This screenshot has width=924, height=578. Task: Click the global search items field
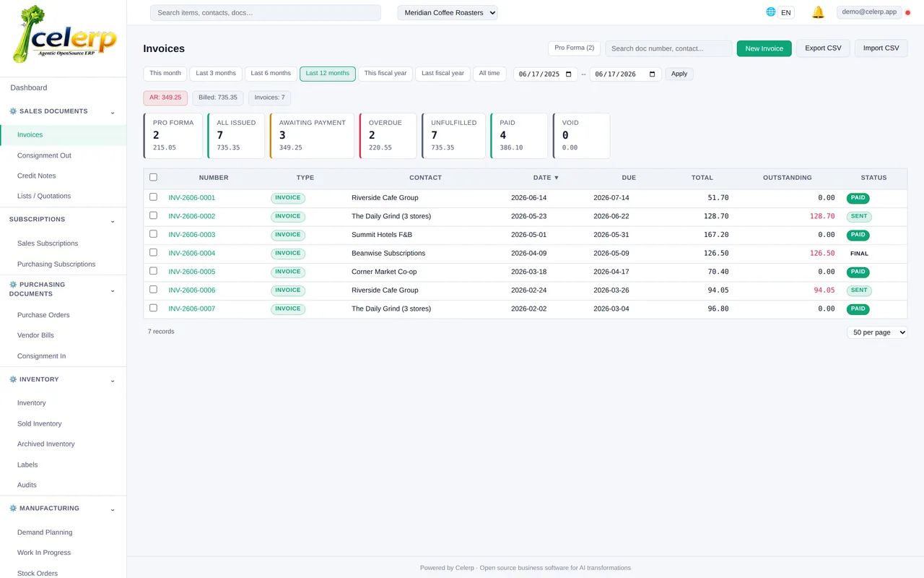tap(266, 12)
